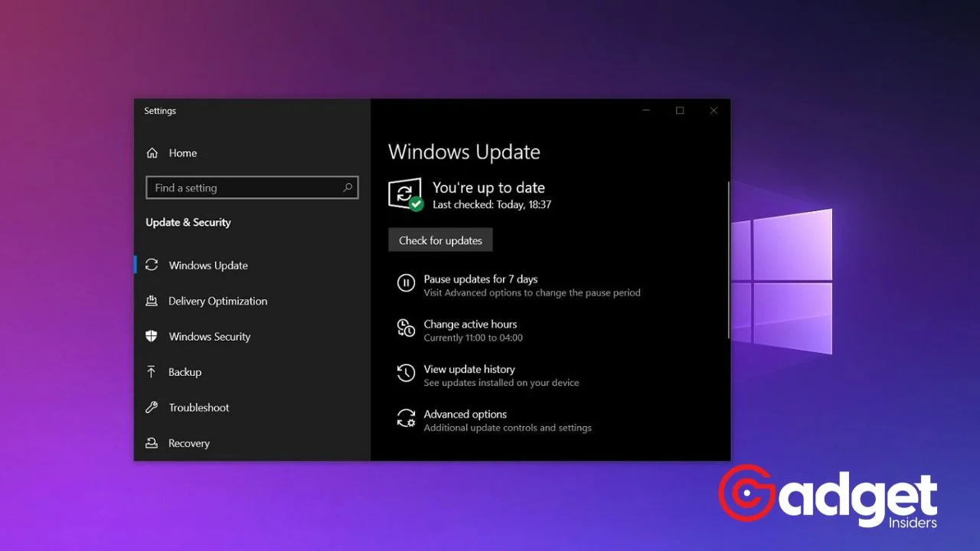Open View update history
This screenshot has width=980, height=551.
(x=469, y=369)
